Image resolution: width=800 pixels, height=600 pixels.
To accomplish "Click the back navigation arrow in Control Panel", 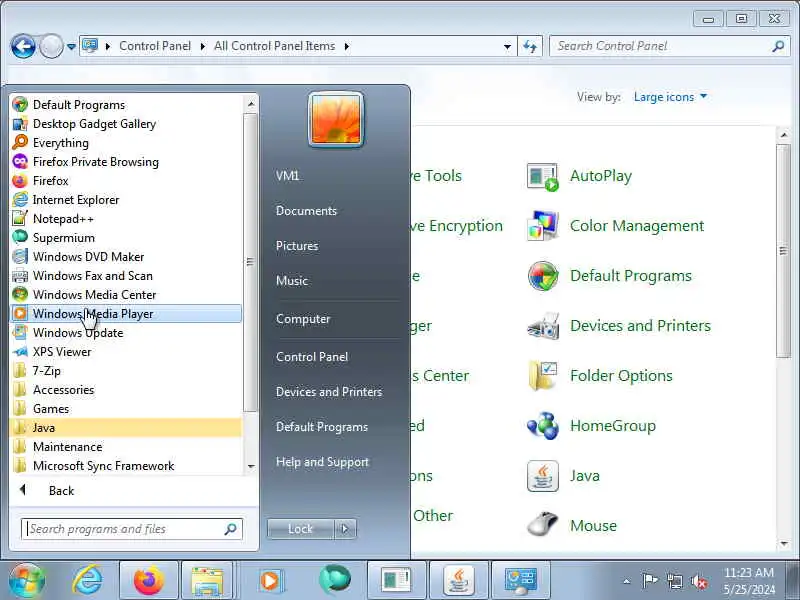I will coord(23,47).
